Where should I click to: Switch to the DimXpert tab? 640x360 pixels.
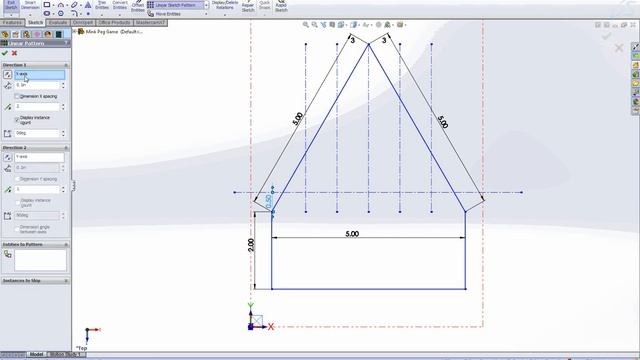coord(83,22)
